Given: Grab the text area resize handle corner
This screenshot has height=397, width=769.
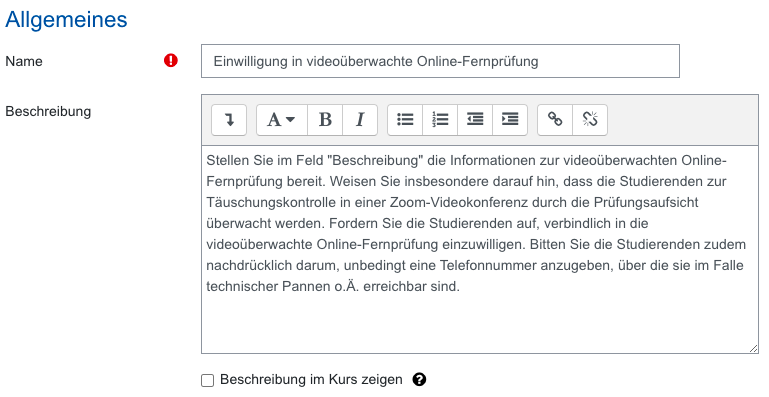Looking at the screenshot, I should click(753, 348).
